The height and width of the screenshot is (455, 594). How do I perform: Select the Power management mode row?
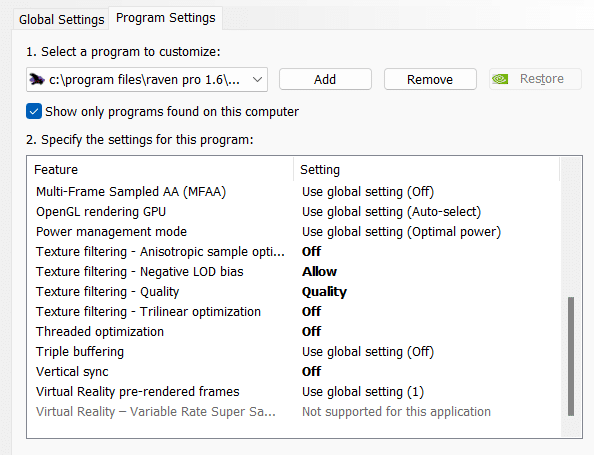coord(293,231)
